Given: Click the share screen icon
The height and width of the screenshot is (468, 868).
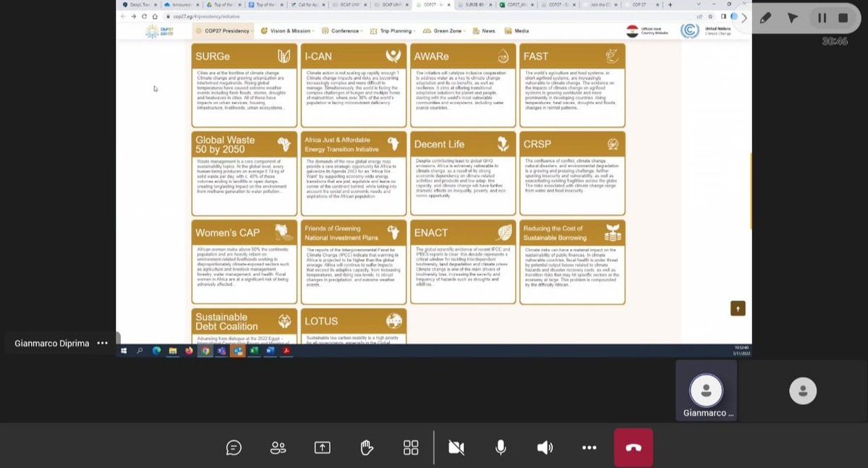Looking at the screenshot, I should (323, 448).
